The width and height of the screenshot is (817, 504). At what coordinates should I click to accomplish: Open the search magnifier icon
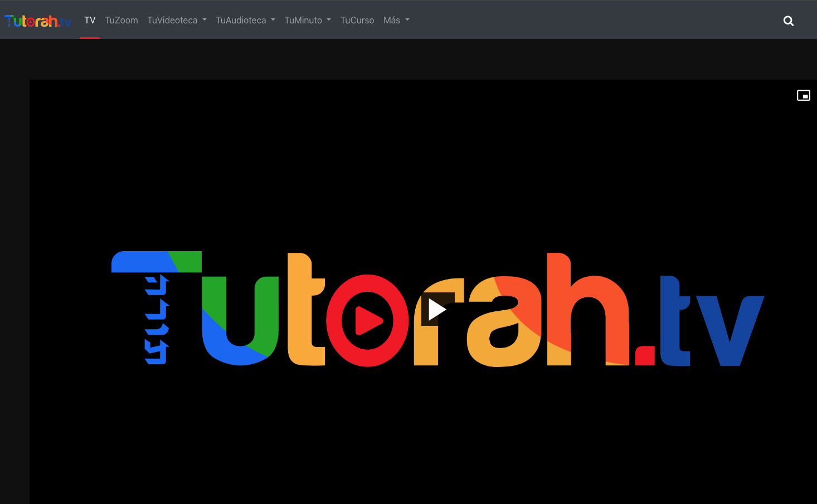pos(788,21)
